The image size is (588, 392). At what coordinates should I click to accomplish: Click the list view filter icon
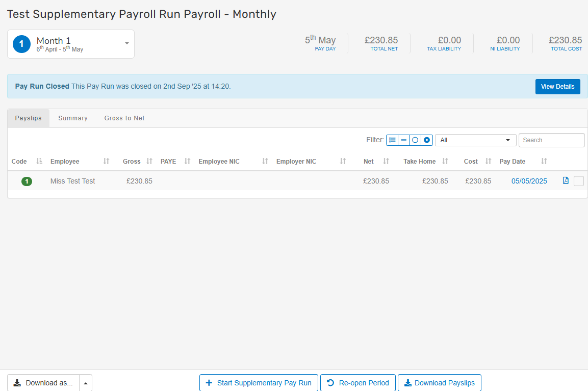point(392,140)
